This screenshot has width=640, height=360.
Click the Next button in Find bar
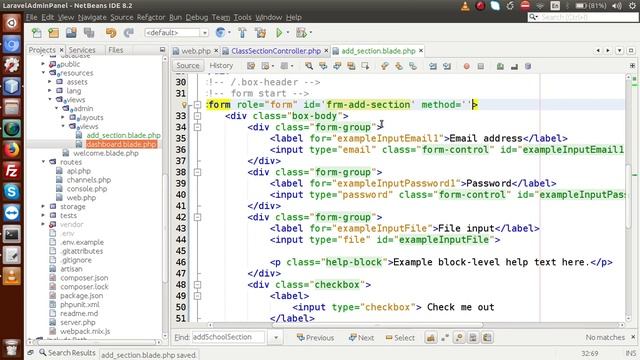coord(361,338)
